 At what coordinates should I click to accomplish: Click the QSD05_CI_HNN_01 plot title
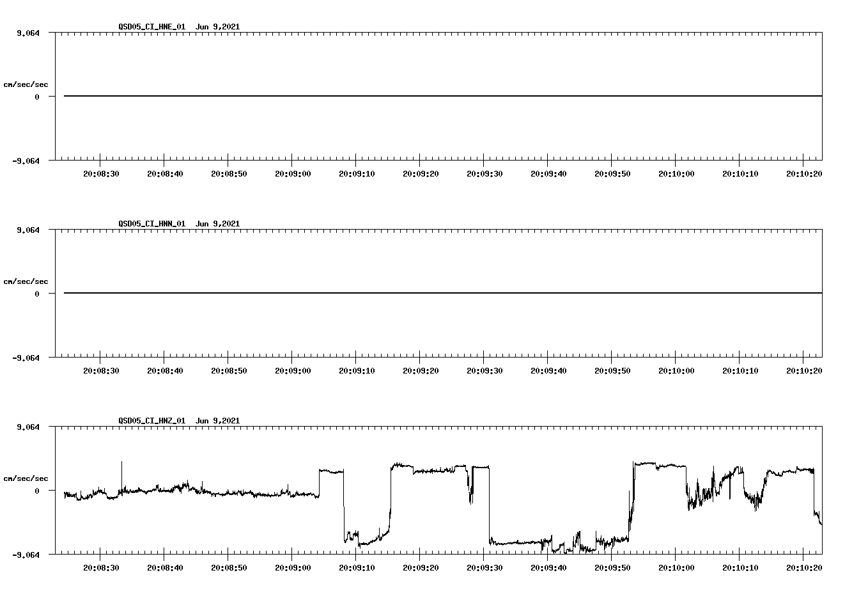[179, 224]
